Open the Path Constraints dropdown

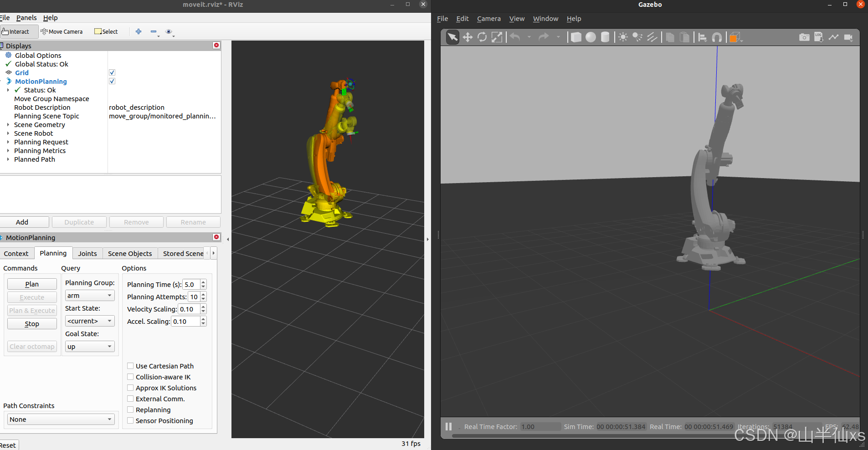click(61, 419)
